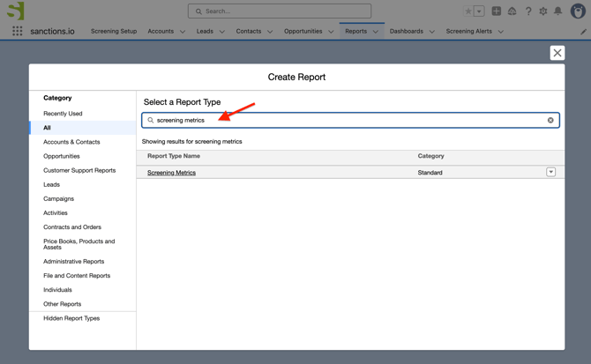The image size is (591, 364).
Task: Expand the Leads tab chevron
Action: (222, 32)
